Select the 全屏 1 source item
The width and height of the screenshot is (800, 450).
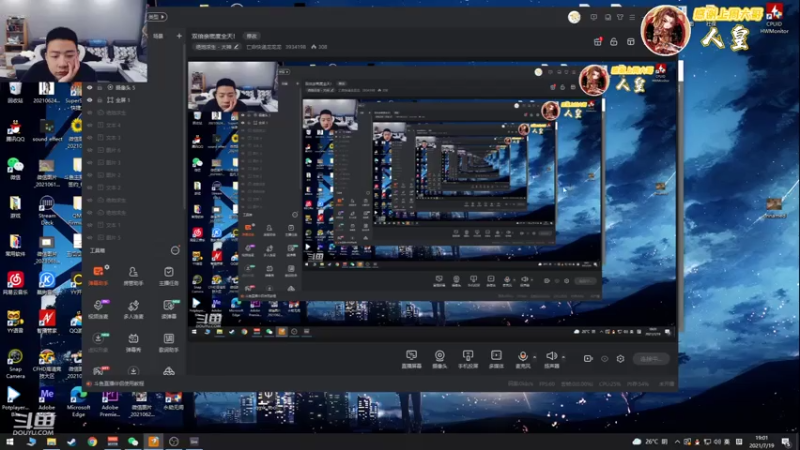click(125, 101)
